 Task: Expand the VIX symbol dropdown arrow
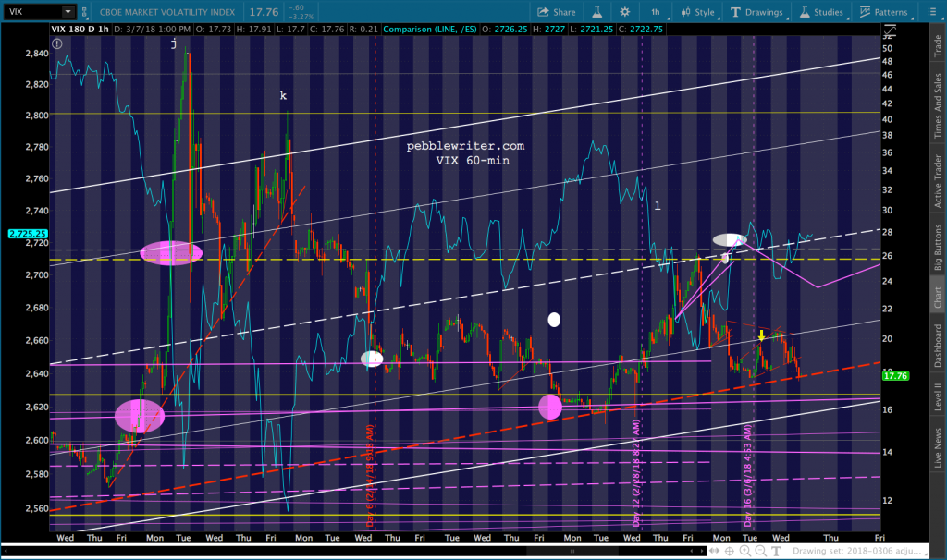(68, 12)
